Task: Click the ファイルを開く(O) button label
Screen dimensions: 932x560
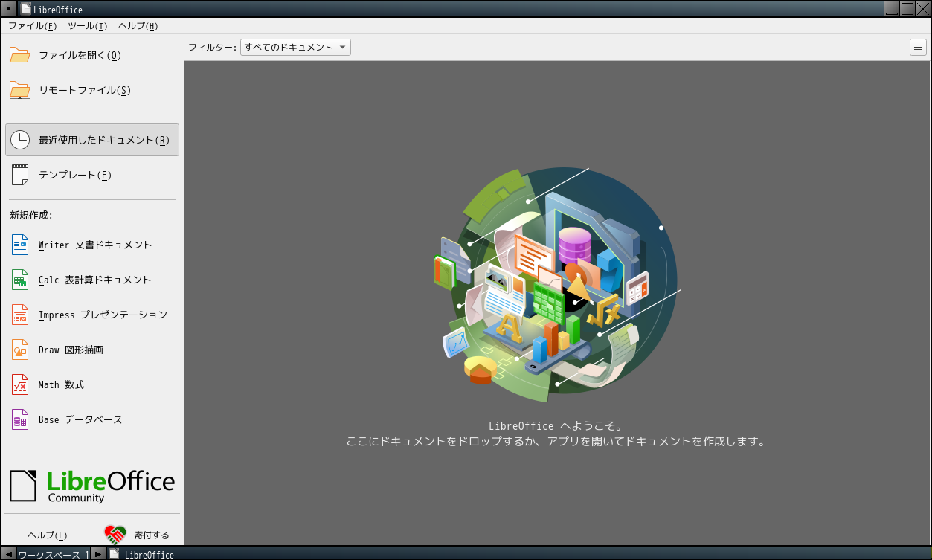Action: (x=80, y=55)
